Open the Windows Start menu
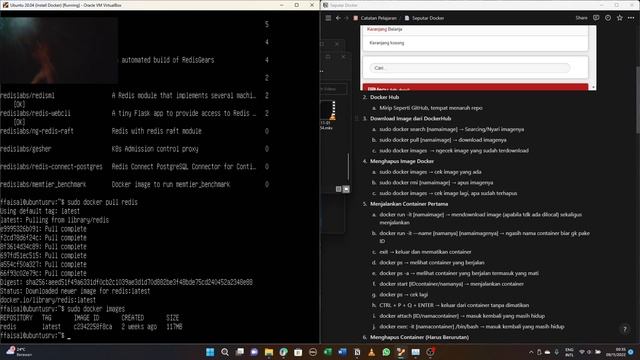This screenshot has height=360, width=640. click(210, 352)
